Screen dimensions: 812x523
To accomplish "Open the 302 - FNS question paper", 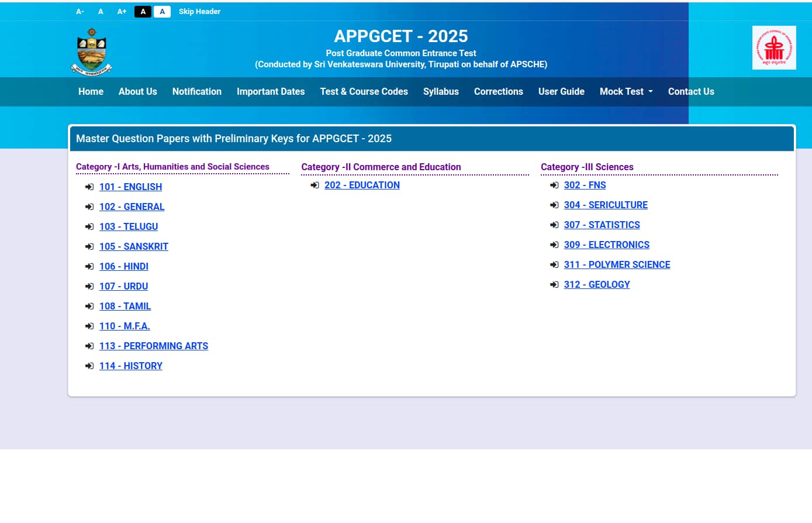I will (x=585, y=185).
